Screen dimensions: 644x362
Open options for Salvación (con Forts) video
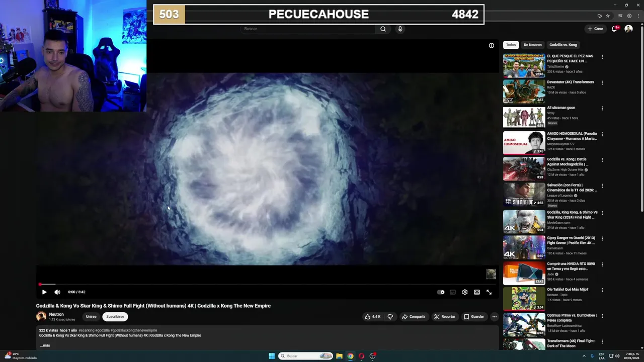[x=602, y=186]
